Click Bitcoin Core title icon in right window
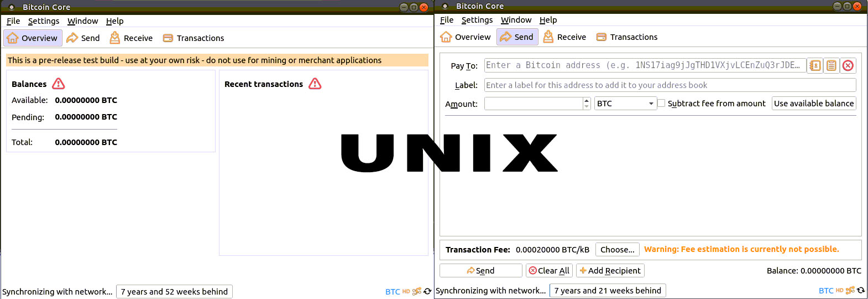The image size is (868, 299). click(x=445, y=6)
